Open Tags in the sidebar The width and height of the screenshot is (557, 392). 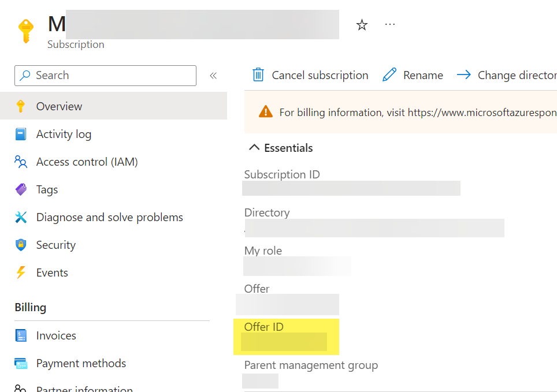pos(47,189)
